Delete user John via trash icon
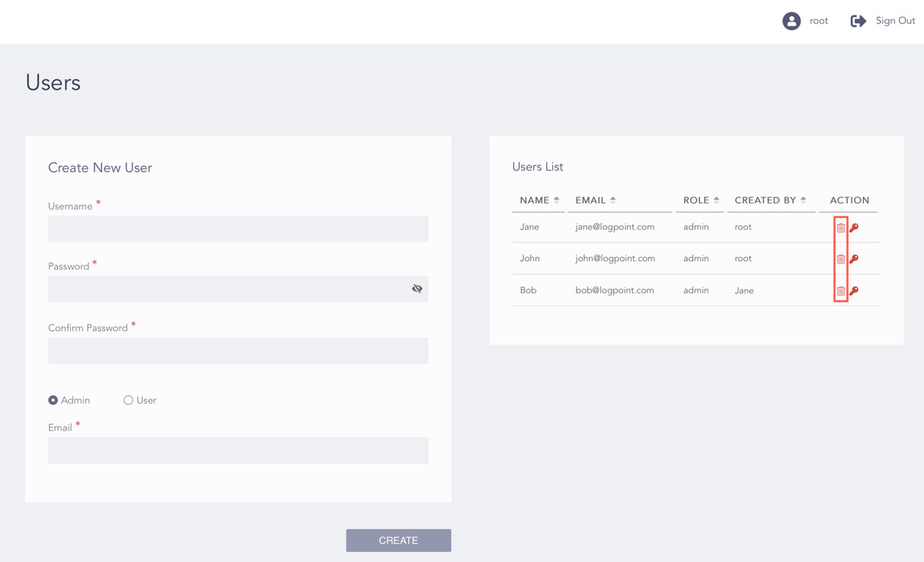This screenshot has width=924, height=562. tap(840, 259)
